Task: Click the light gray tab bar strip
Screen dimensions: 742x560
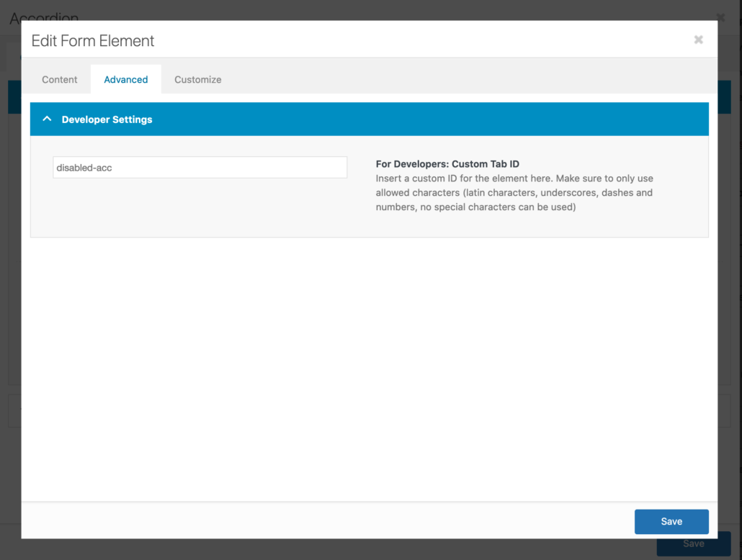Action: coord(432,79)
